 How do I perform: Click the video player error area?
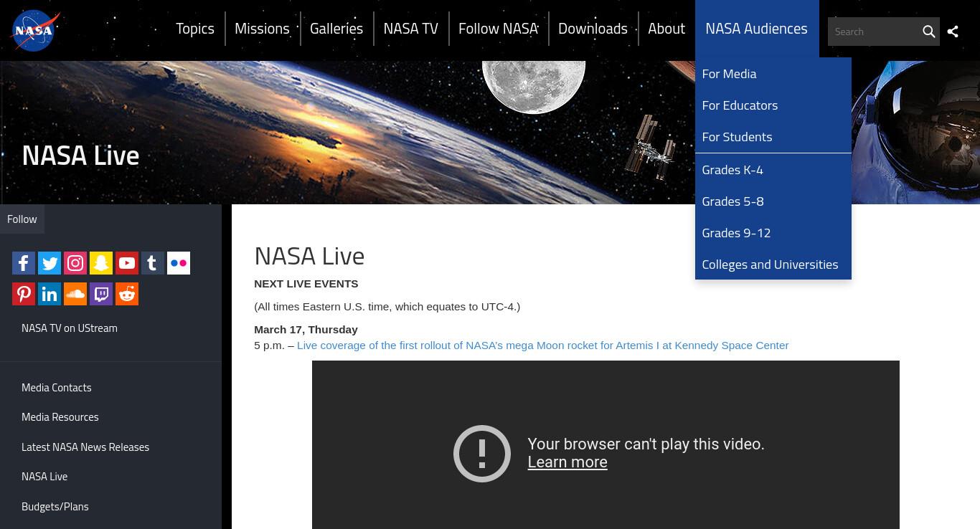(x=606, y=444)
